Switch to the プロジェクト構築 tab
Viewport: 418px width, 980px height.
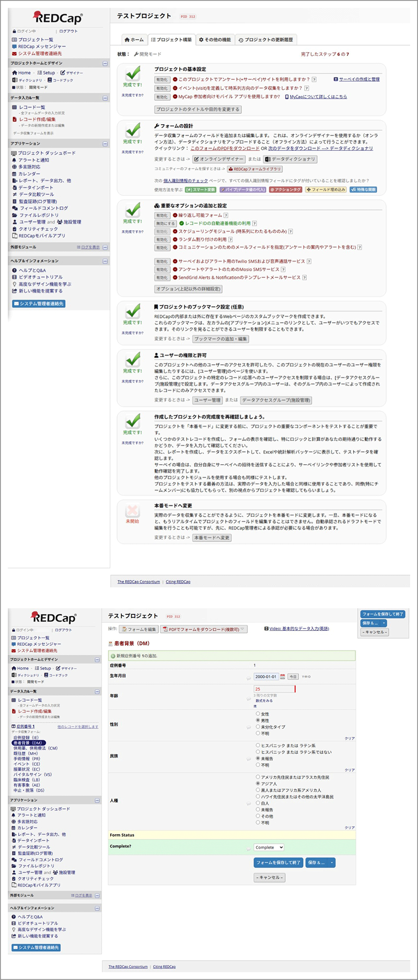coord(171,40)
